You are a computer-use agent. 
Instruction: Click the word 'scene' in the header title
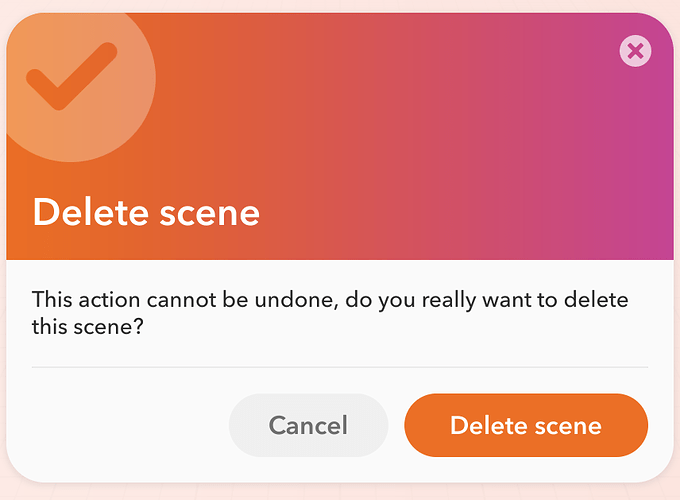(x=209, y=214)
